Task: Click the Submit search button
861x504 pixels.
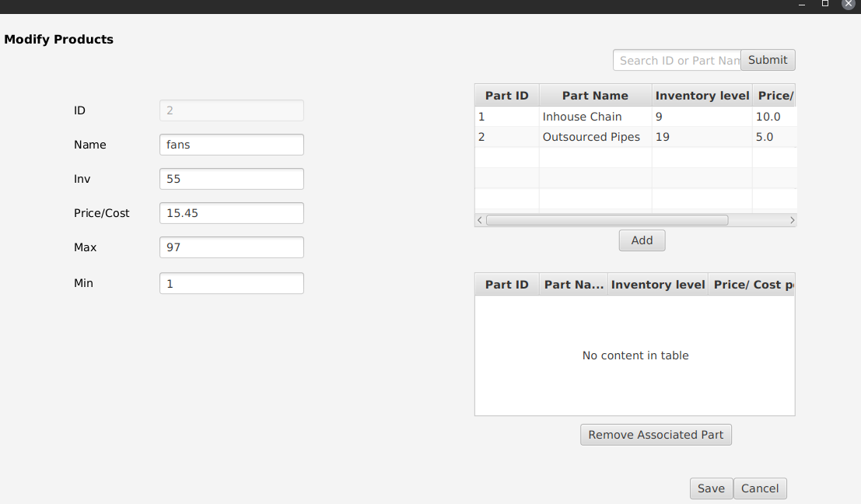Action: (x=767, y=60)
